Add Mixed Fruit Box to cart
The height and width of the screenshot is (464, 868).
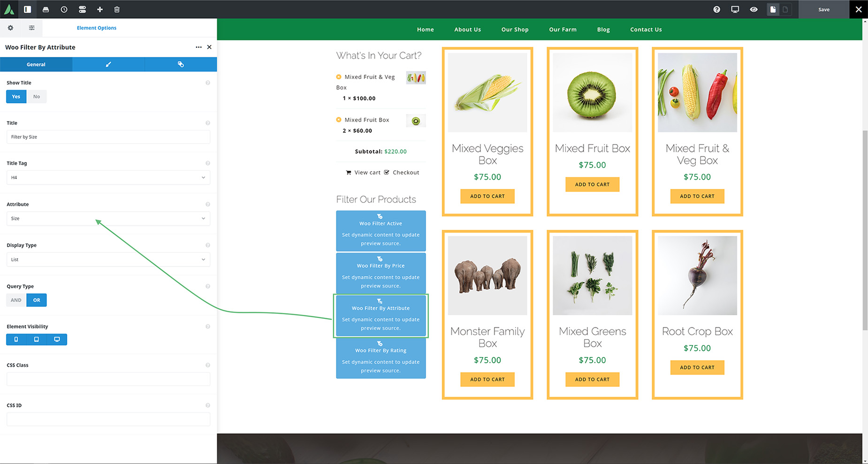tap(592, 184)
